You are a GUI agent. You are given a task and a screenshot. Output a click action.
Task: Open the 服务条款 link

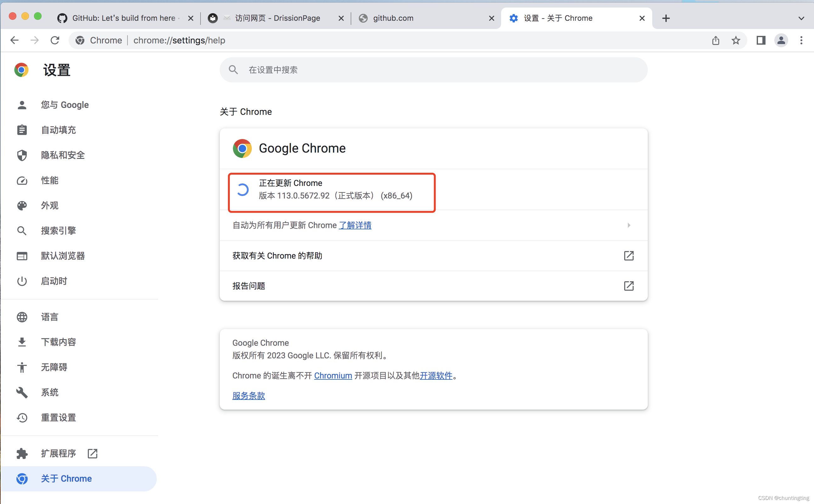click(x=249, y=396)
